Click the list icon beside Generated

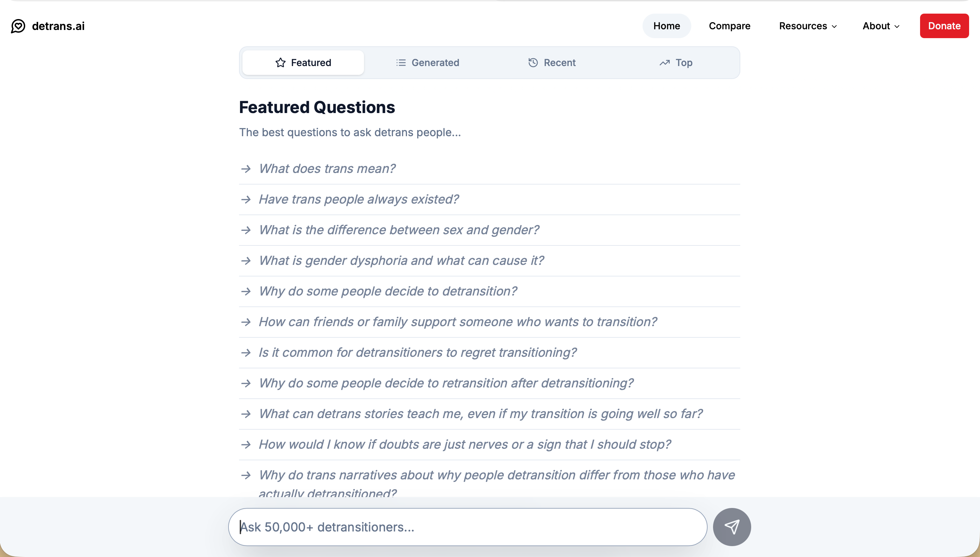[401, 63]
